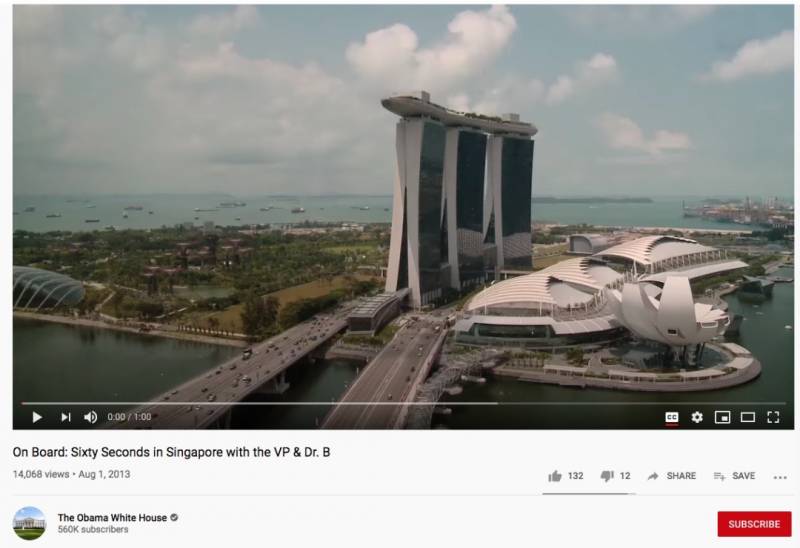The width and height of the screenshot is (800, 548).
Task: Click the White House channel avatar
Action: 29,523
